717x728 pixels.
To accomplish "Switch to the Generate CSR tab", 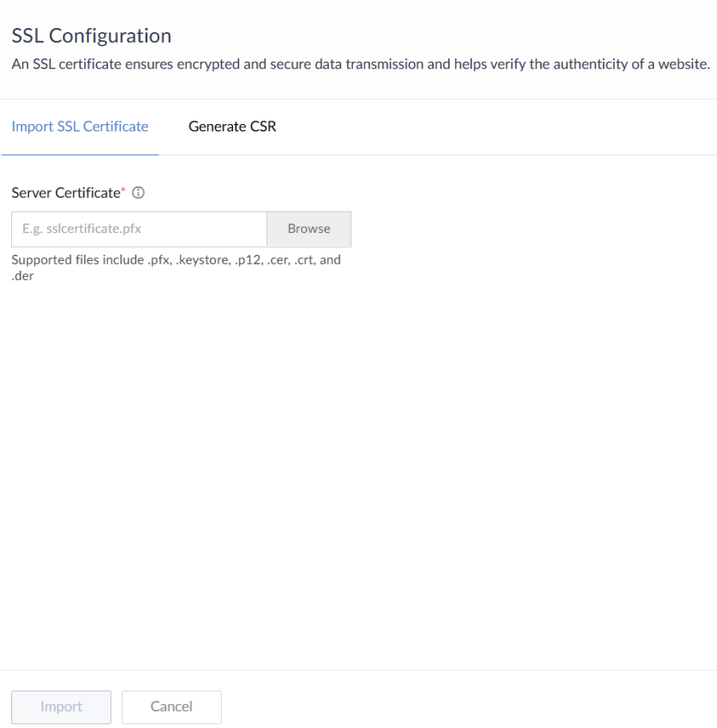I will click(232, 127).
